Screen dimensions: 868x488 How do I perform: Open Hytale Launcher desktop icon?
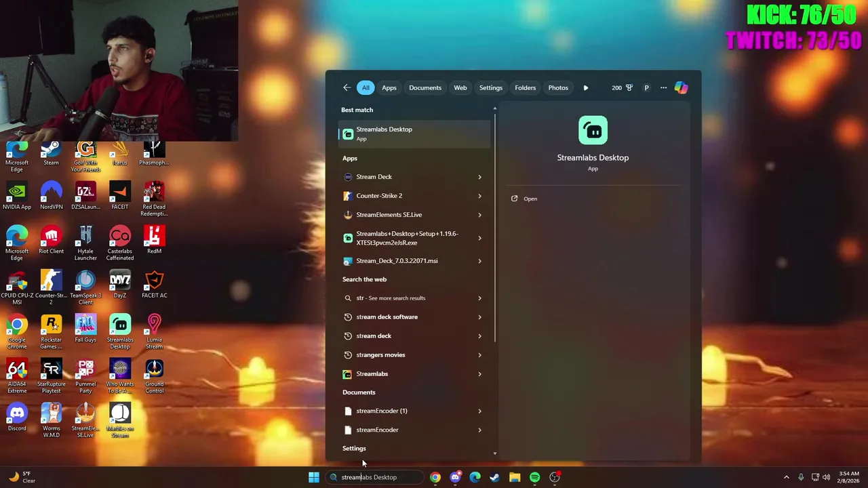point(85,243)
